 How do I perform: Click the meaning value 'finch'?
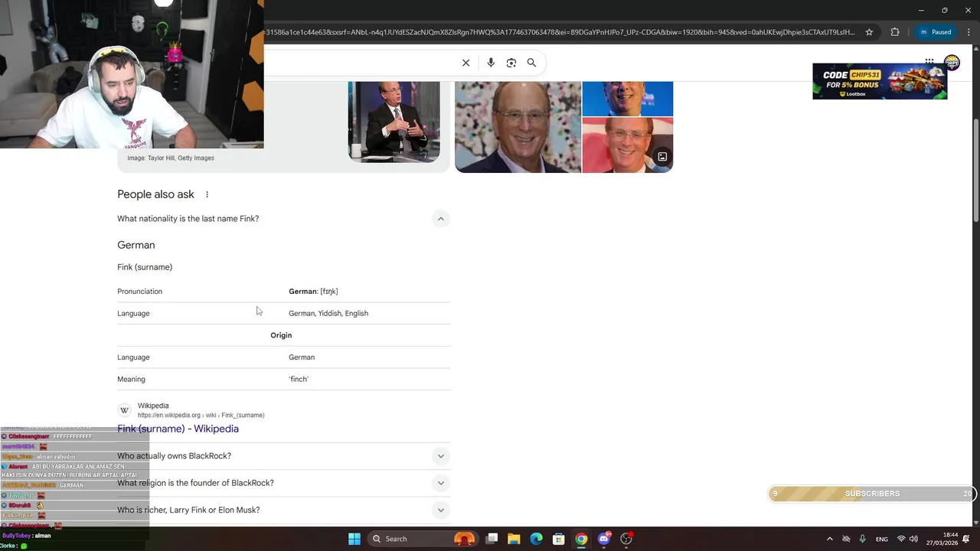tap(299, 380)
